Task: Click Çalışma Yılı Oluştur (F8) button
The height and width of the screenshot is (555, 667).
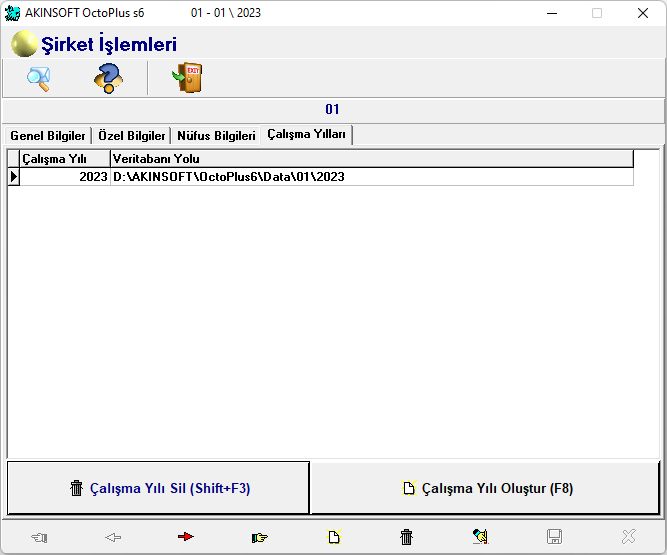Action: click(x=485, y=488)
